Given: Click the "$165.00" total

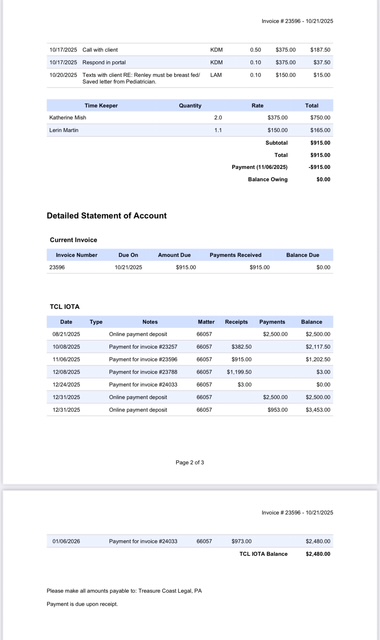Looking at the screenshot, I should click(320, 130).
